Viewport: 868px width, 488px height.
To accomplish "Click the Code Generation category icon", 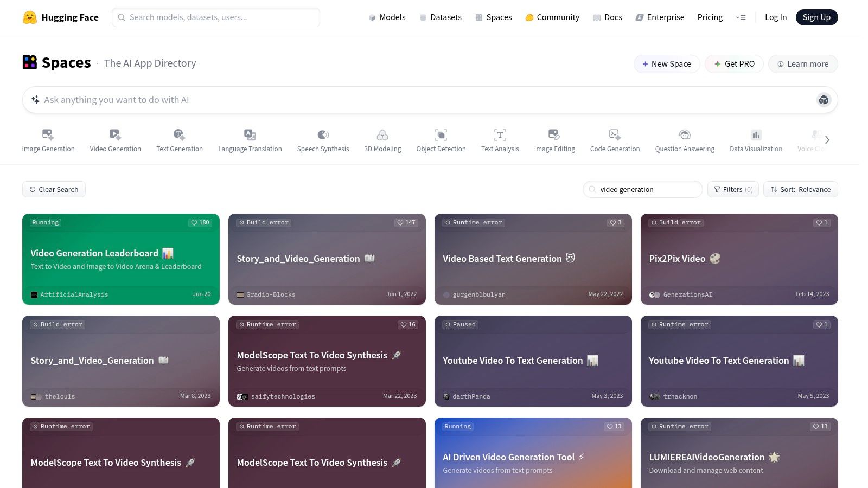I will point(615,134).
